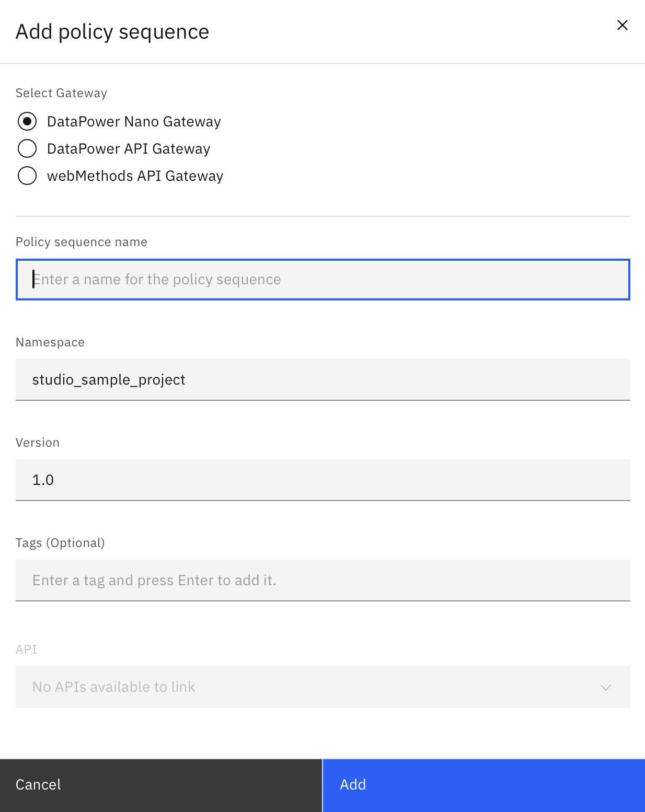The width and height of the screenshot is (645, 812).
Task: Select the DataPower API Gateway option
Action: click(x=27, y=148)
